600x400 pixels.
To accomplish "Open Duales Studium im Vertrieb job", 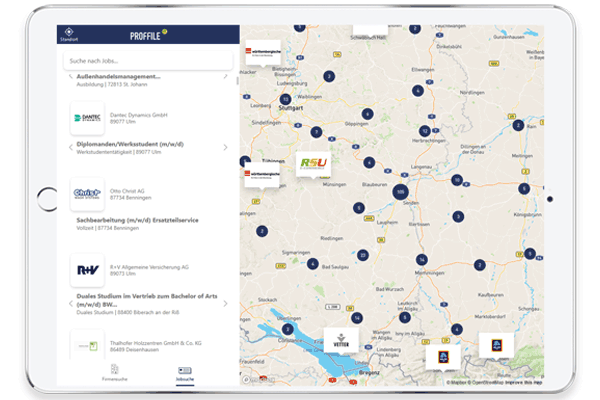I will point(147,300).
